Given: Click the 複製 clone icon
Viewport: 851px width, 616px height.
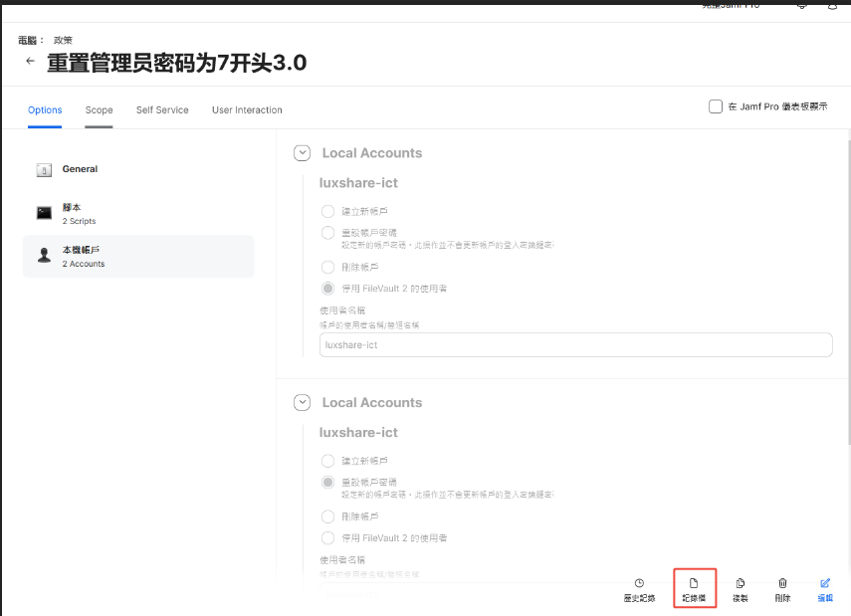Looking at the screenshot, I should click(x=740, y=583).
